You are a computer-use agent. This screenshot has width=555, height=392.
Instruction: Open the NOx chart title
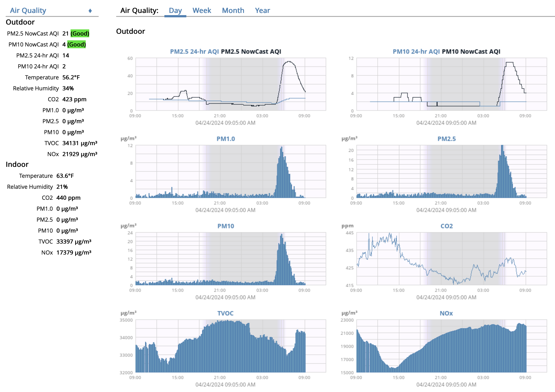[446, 314]
